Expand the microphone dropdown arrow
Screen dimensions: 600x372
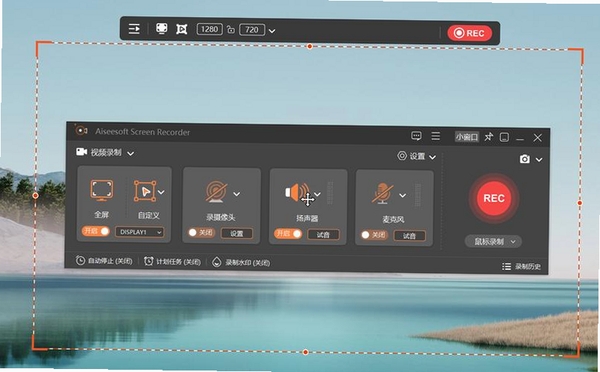pos(403,196)
